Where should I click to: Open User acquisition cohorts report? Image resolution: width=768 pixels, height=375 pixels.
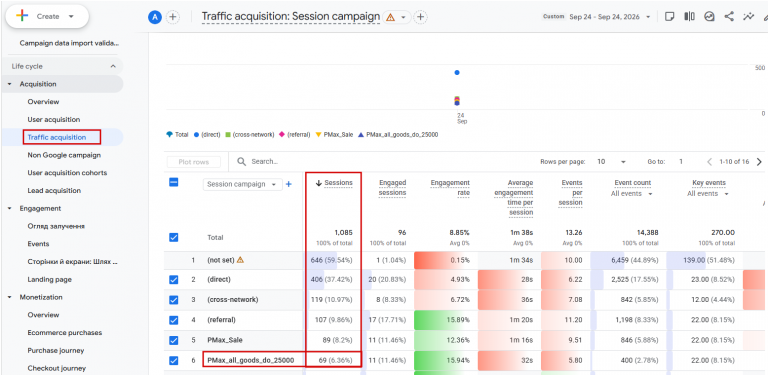coord(67,173)
